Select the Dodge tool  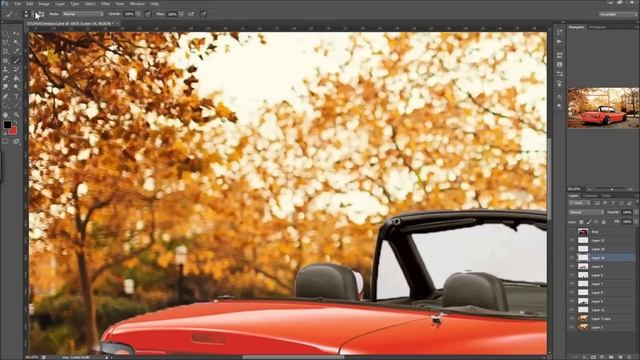[x=16, y=87]
